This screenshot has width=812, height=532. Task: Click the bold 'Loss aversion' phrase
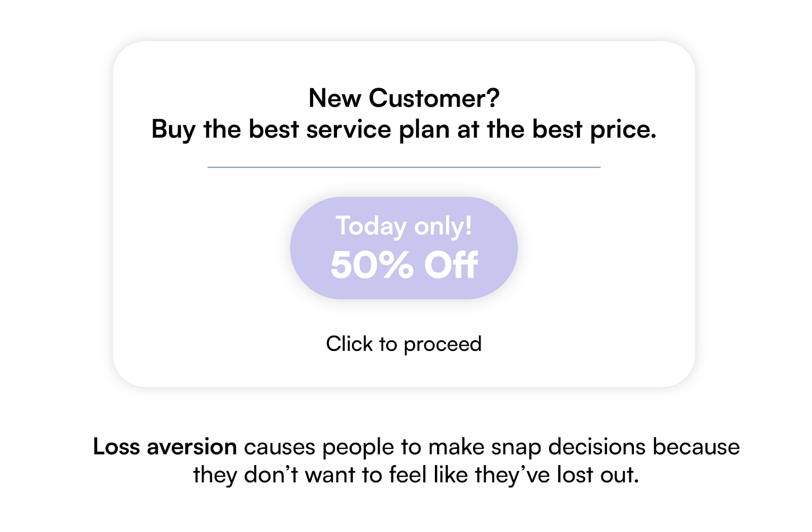tap(165, 447)
